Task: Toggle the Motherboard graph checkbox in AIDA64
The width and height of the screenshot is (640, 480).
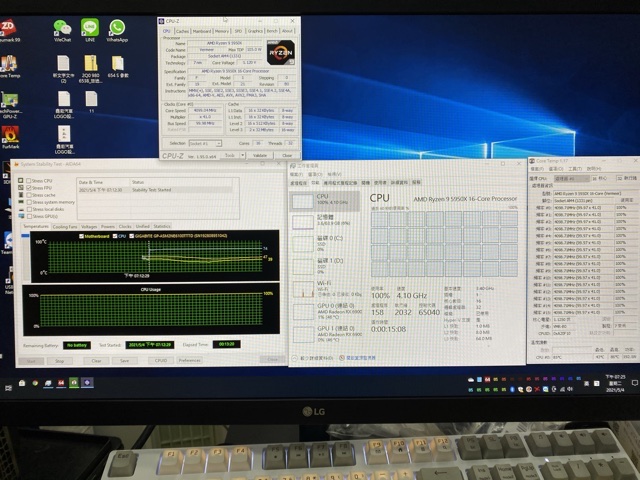Action: [x=81, y=236]
